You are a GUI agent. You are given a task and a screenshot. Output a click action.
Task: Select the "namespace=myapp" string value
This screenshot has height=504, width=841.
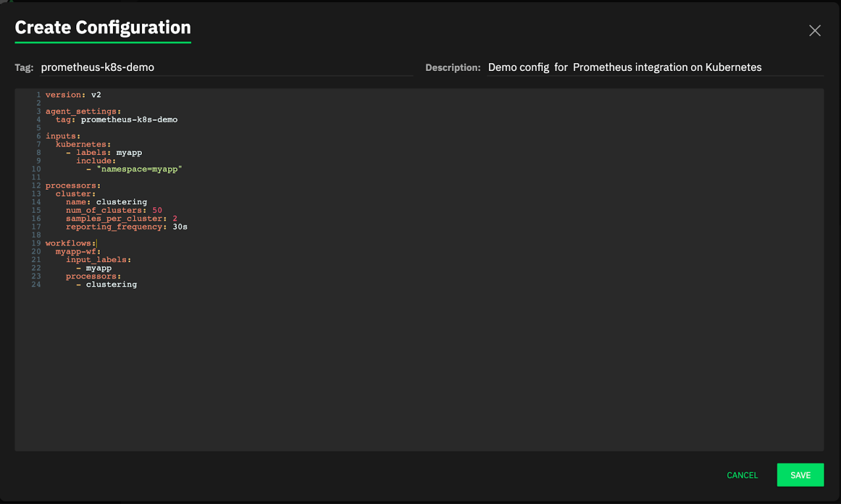point(139,169)
